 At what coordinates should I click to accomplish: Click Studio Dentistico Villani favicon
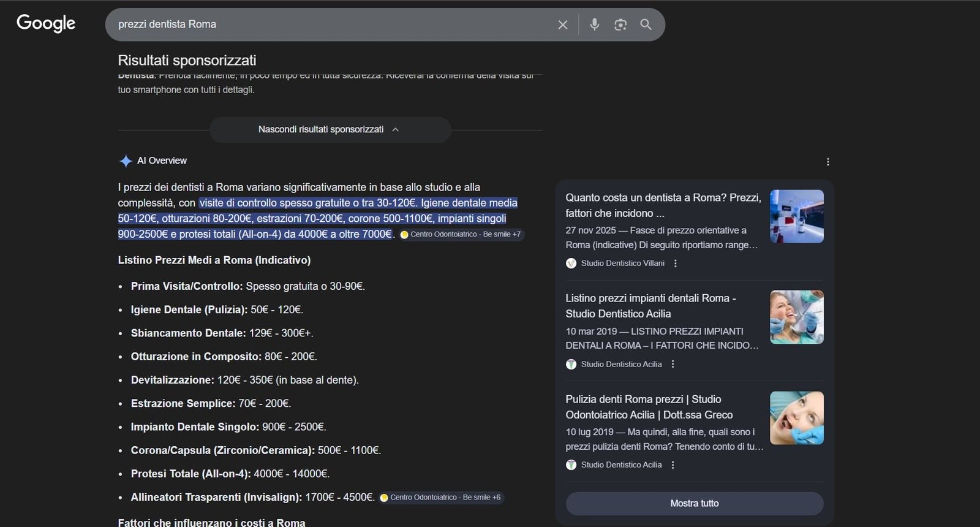point(571,263)
